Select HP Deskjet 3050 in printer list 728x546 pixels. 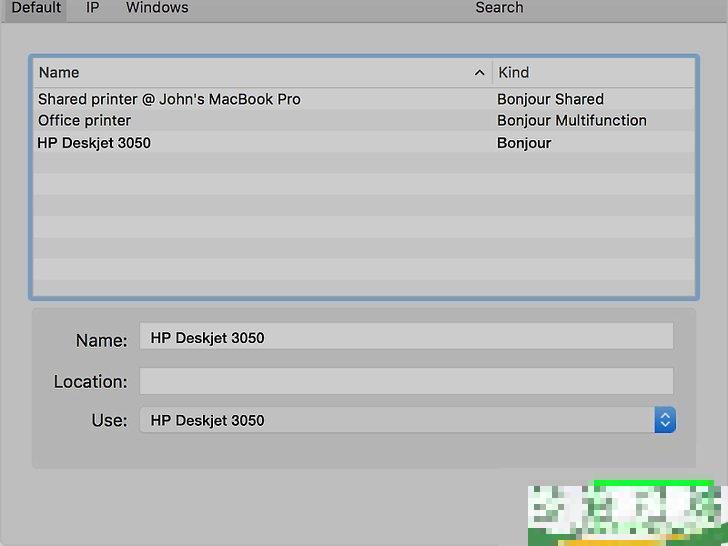pyautogui.click(x=94, y=143)
